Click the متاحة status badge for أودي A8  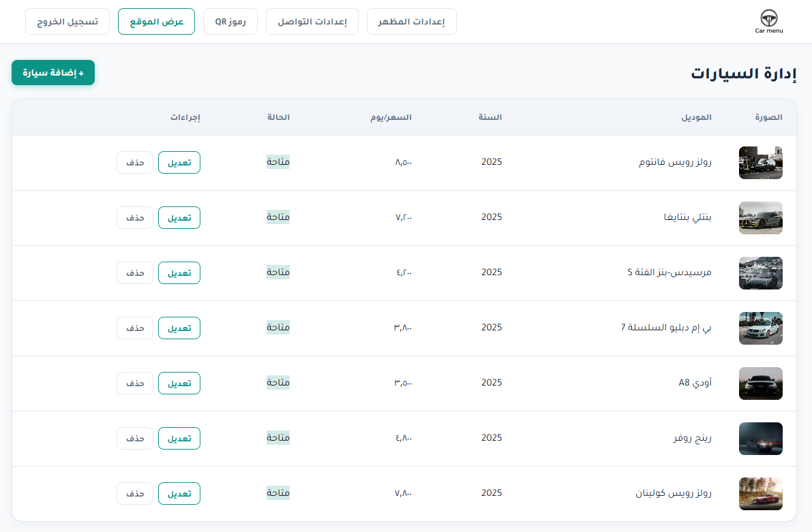(x=277, y=383)
